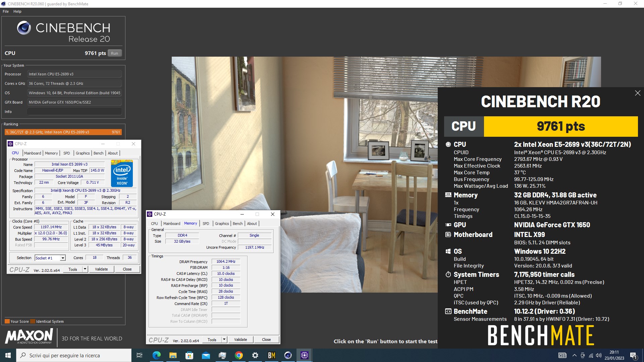
Task: Click the Intel Xeon logo in CPU-Z
Action: pyautogui.click(x=122, y=173)
